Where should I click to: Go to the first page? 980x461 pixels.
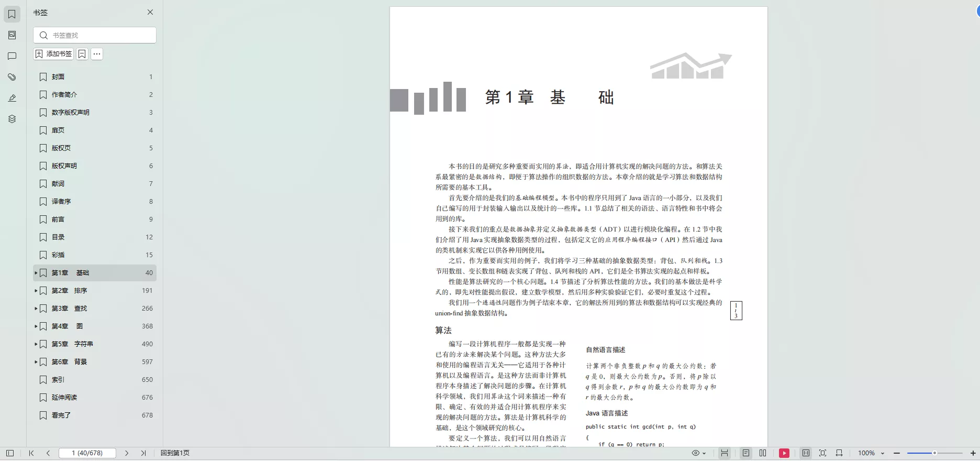coord(31,453)
